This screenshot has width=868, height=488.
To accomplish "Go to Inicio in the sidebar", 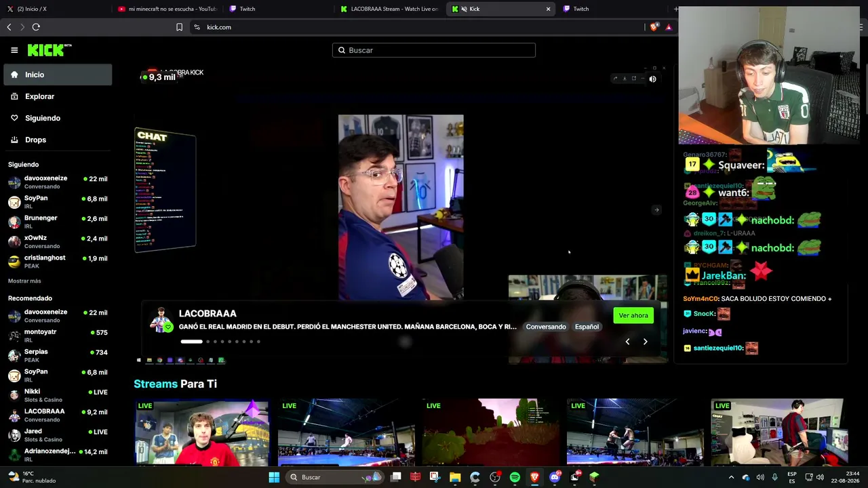I will coord(58,75).
